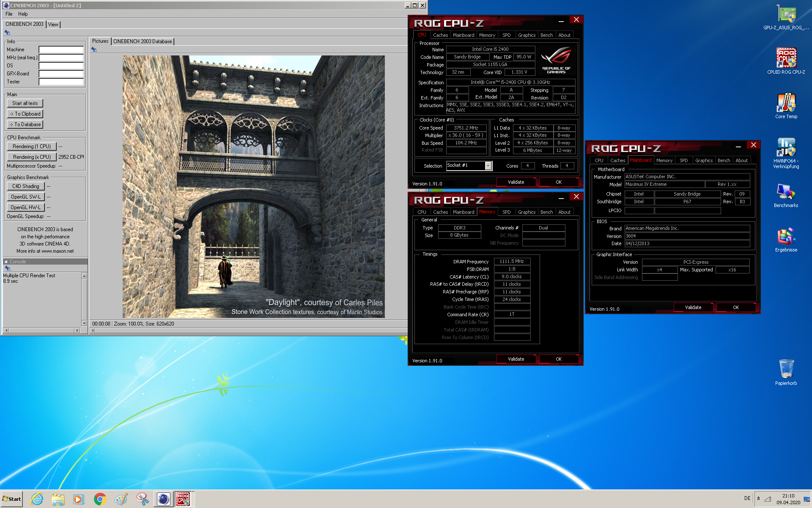Click the rendered Daylight picture
812x508 pixels.
[253, 187]
